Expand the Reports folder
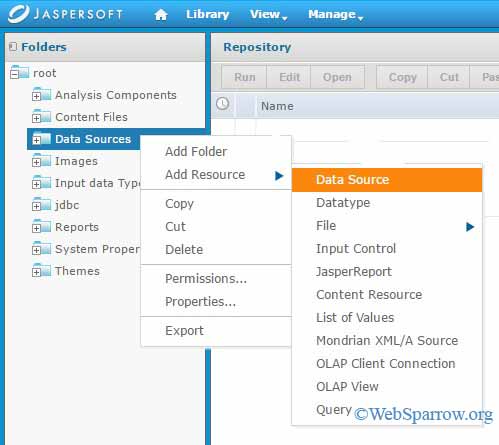Viewport: 499px width, 445px height. 36,228
